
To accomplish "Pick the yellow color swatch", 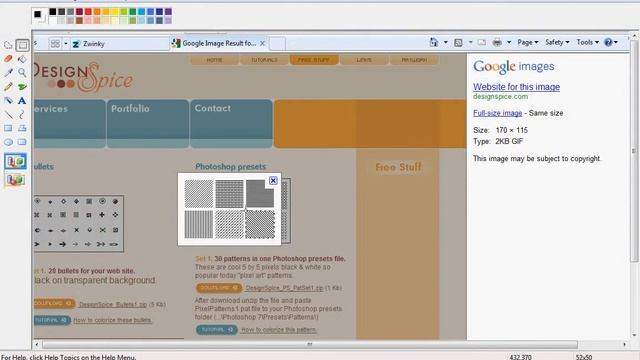I will (x=115, y=12).
